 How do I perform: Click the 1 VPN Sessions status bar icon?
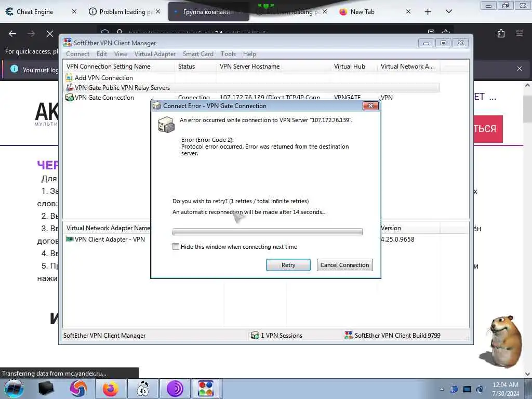(255, 336)
